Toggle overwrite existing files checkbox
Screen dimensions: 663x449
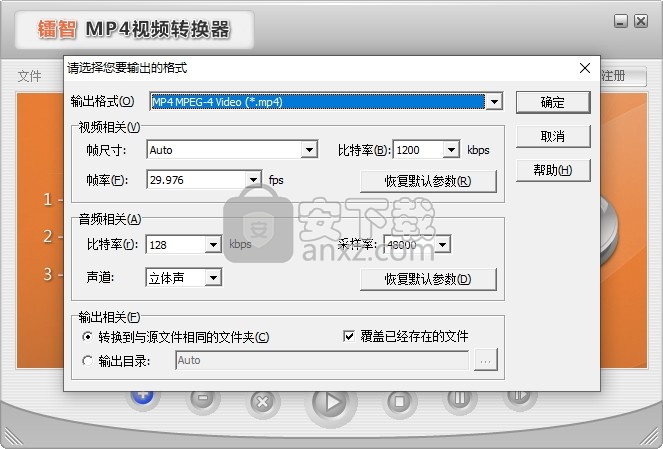(349, 337)
